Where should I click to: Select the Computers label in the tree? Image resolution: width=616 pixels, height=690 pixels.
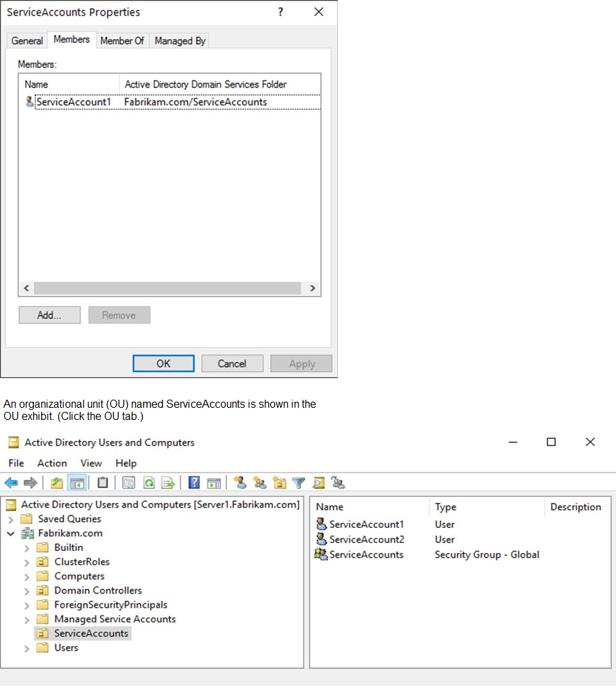[79, 576]
